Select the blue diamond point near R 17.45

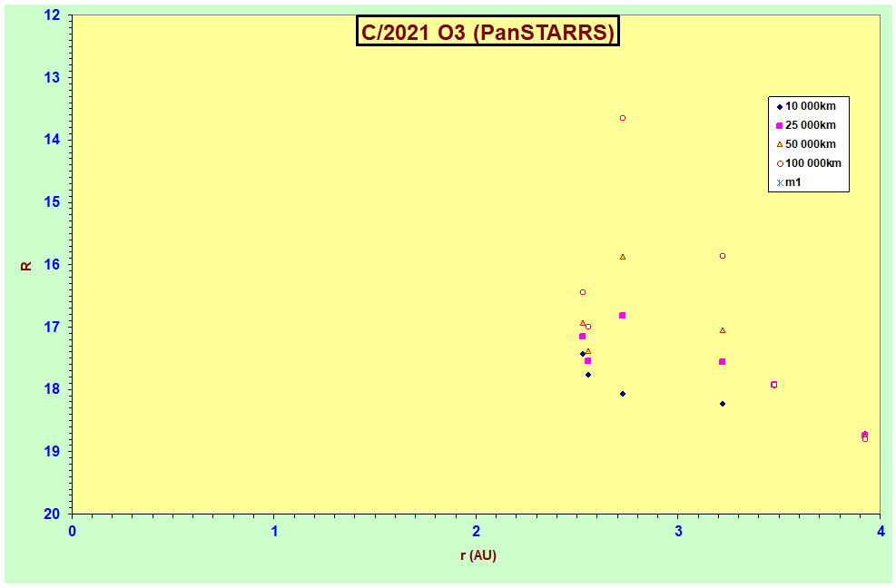583,354
